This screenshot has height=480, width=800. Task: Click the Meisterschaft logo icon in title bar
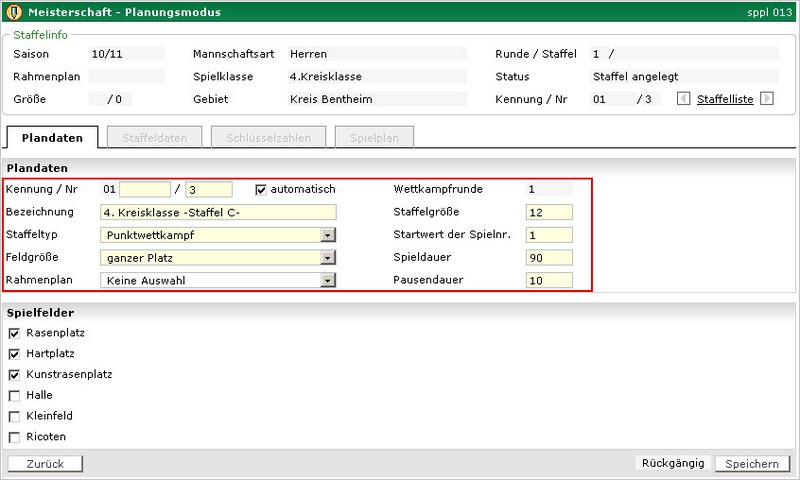pos(13,12)
